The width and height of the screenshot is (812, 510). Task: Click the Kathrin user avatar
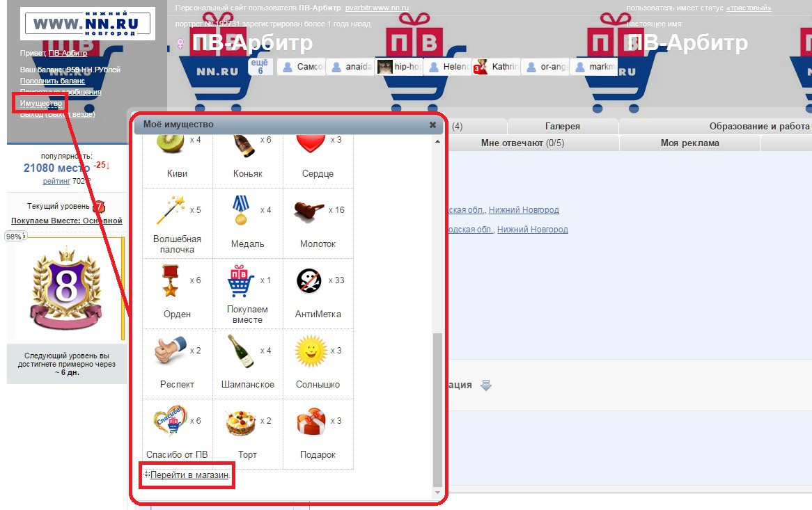point(481,67)
